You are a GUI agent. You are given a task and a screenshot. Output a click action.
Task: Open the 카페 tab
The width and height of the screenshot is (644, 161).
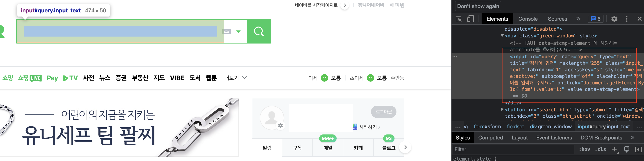pos(358,148)
